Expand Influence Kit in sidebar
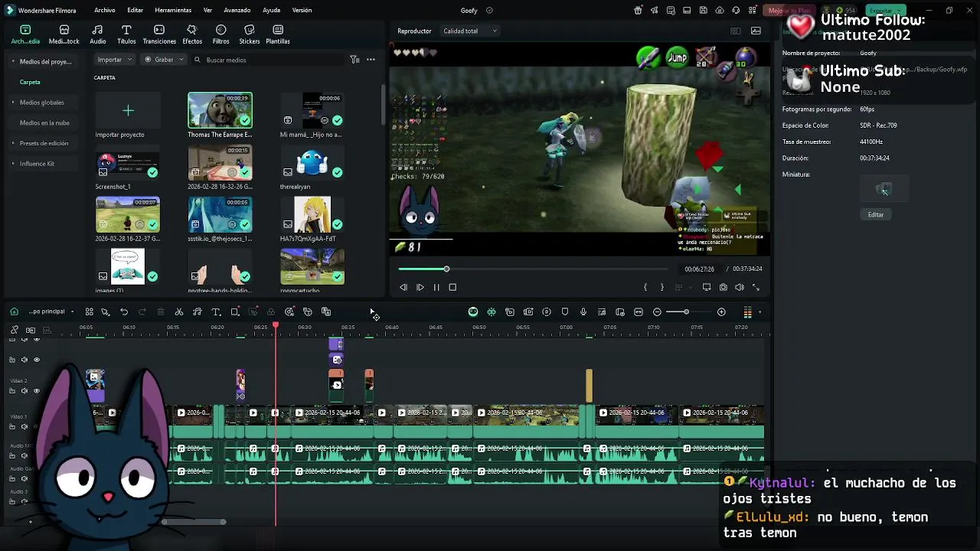Screen dimensions: 980x551 (x=13, y=164)
